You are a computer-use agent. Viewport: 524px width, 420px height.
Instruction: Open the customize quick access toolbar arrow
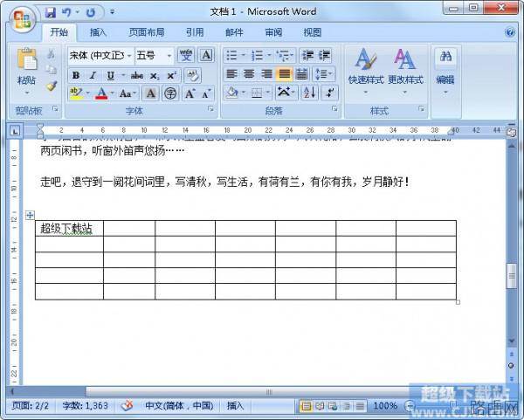pos(113,13)
